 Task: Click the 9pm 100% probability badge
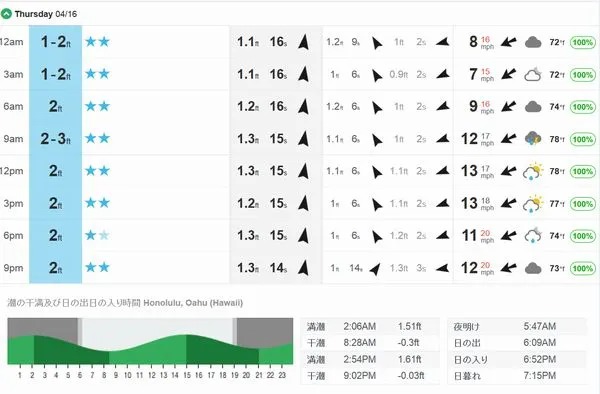(582, 268)
